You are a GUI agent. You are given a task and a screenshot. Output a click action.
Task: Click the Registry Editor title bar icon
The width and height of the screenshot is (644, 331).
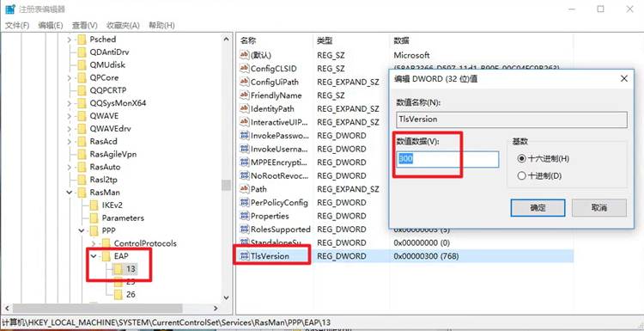click(9, 9)
